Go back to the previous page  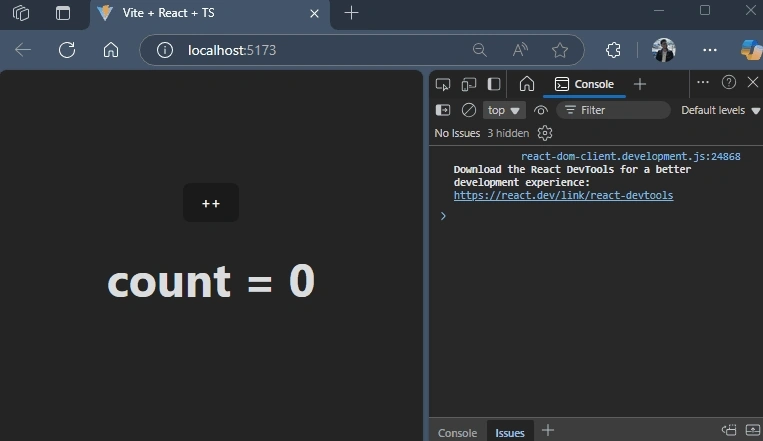click(23, 50)
